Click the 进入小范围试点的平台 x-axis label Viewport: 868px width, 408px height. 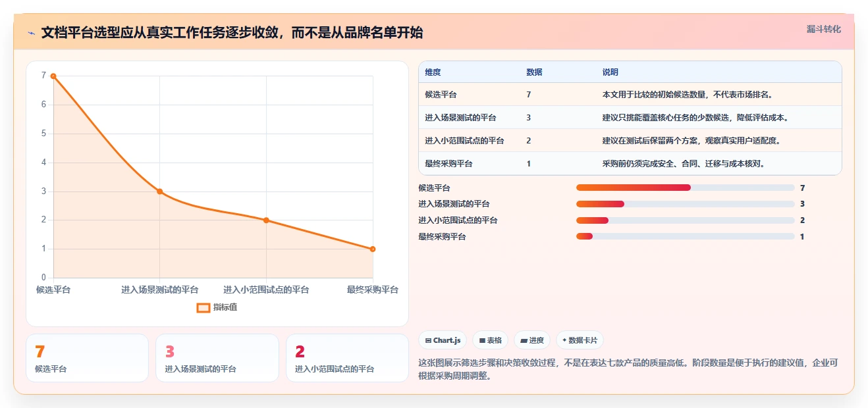pyautogui.click(x=266, y=290)
